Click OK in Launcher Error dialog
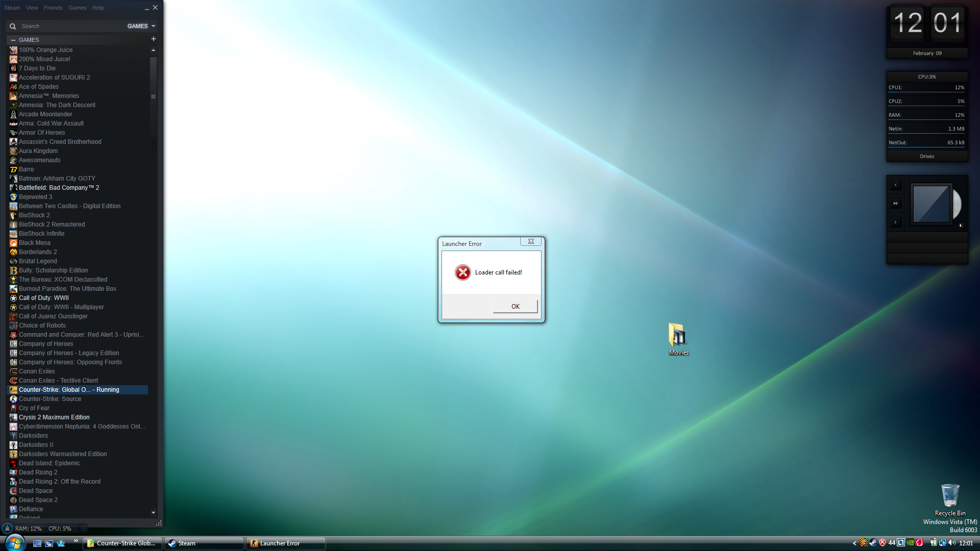 [x=515, y=306]
